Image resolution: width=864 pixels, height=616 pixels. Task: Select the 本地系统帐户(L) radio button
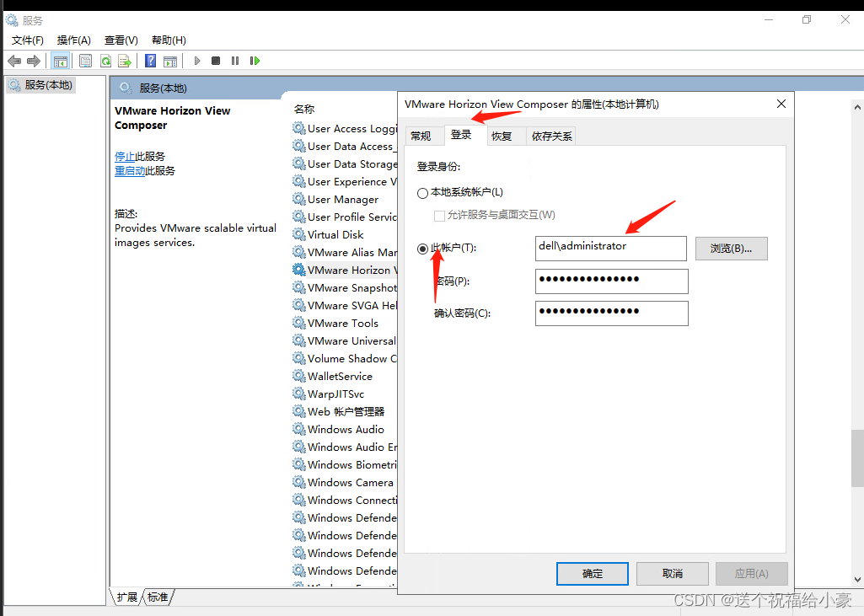coord(422,194)
